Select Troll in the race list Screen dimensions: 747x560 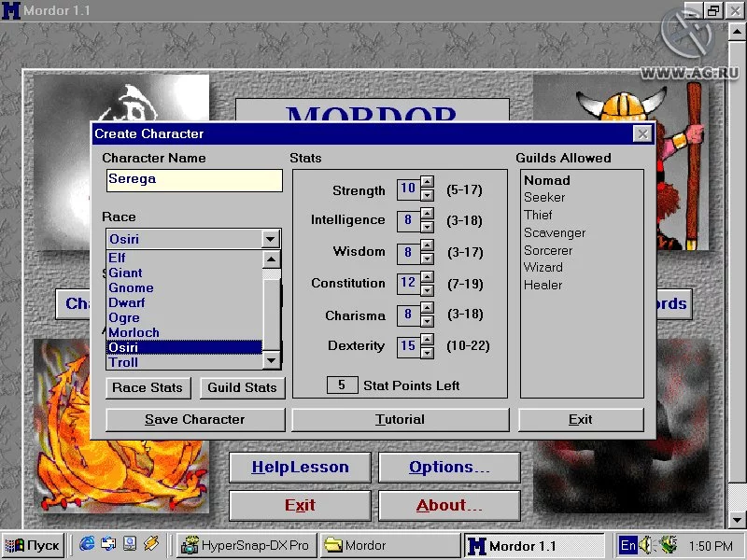click(184, 362)
